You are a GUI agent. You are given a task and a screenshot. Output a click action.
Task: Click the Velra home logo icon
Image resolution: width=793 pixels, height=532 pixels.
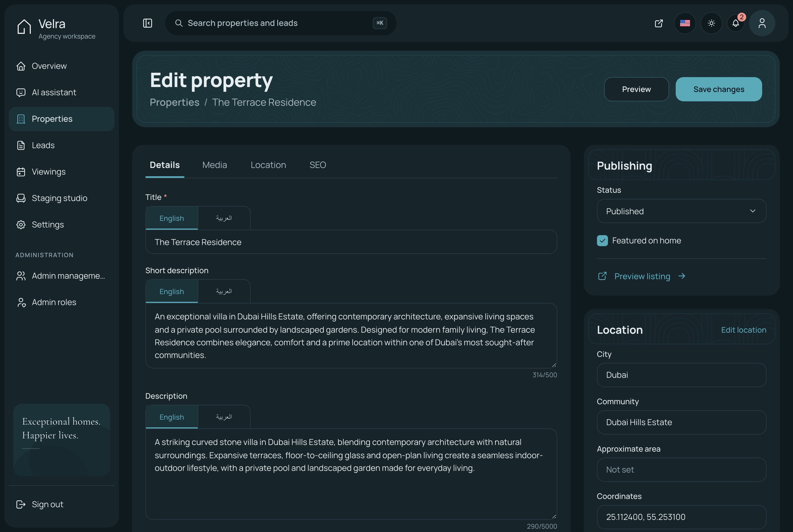pos(24,26)
